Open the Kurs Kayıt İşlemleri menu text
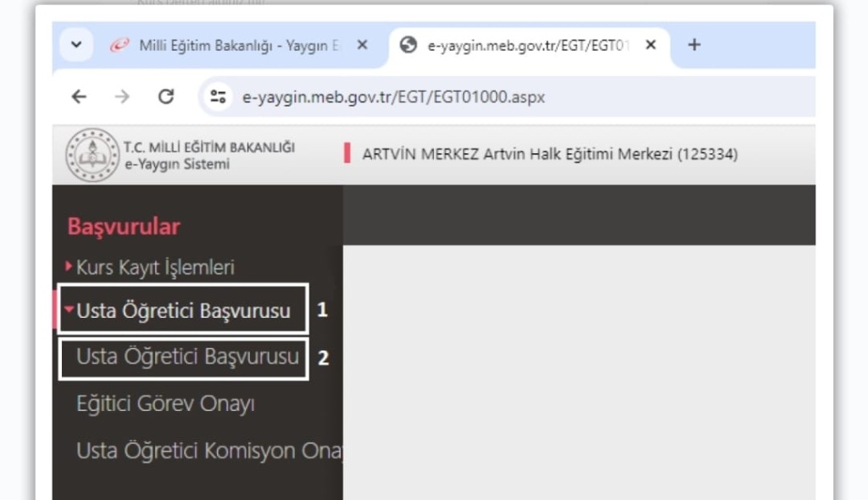This screenshot has width=868, height=500. pyautogui.click(x=155, y=268)
